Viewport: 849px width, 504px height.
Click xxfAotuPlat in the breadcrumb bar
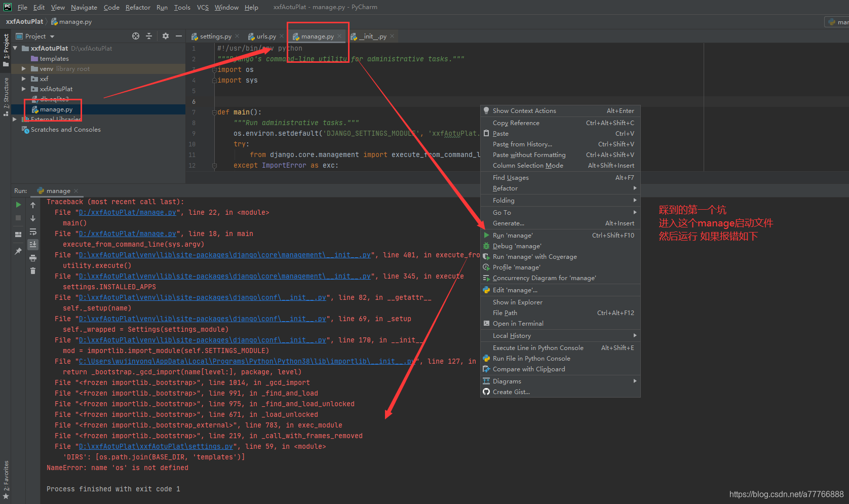24,22
